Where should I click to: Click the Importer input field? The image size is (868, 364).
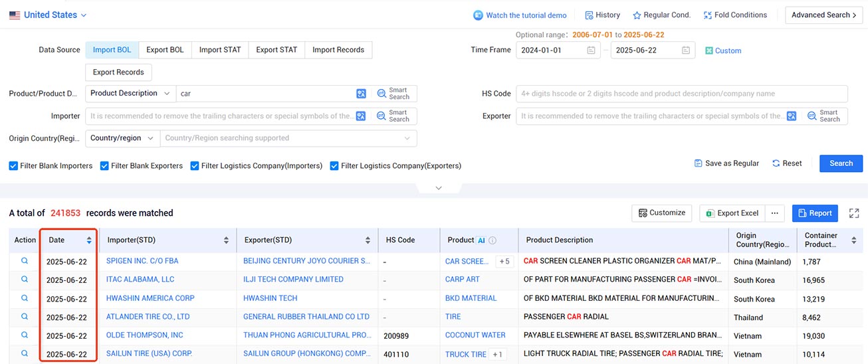pos(221,116)
